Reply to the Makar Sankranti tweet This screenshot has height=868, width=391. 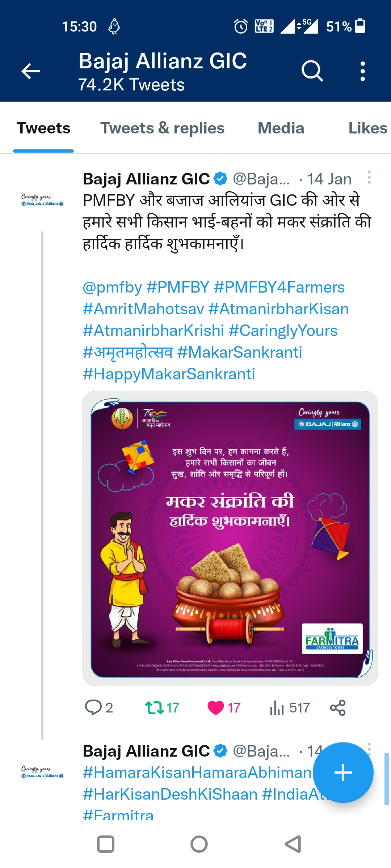coord(93,707)
